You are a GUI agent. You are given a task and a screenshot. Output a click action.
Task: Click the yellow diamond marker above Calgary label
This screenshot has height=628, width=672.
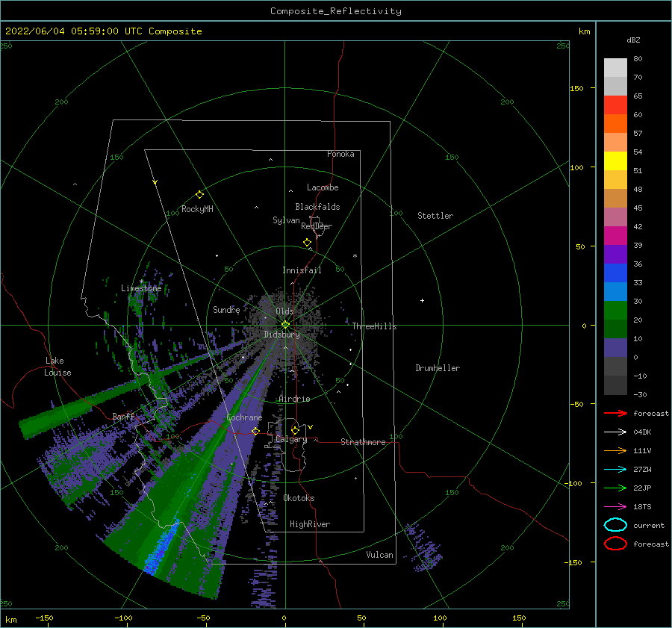[295, 430]
